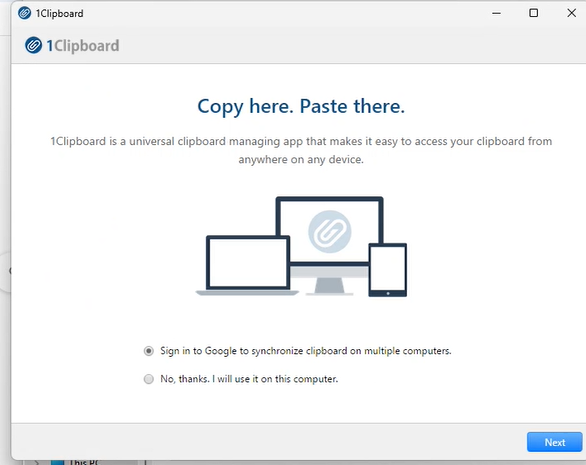
Task: Choose the "No, thanks" radio option
Action: pyautogui.click(x=149, y=379)
